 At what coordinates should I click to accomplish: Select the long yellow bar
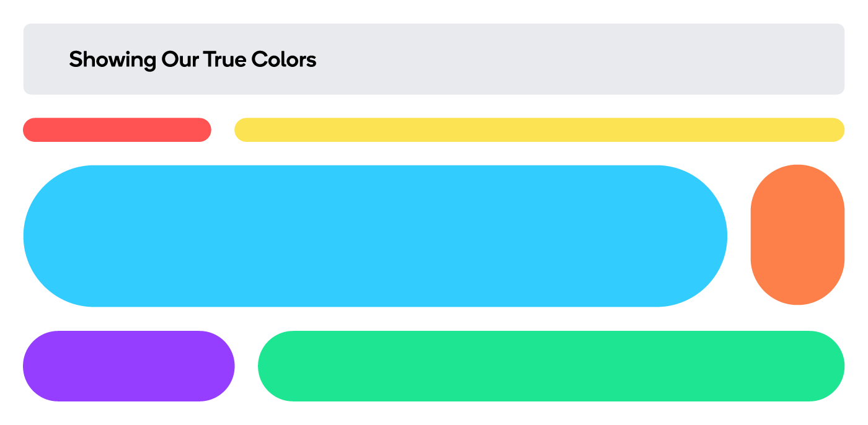pyautogui.click(x=539, y=129)
